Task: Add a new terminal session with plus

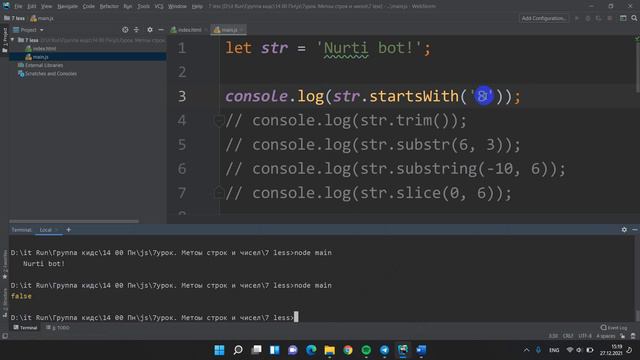Action: coord(69,230)
